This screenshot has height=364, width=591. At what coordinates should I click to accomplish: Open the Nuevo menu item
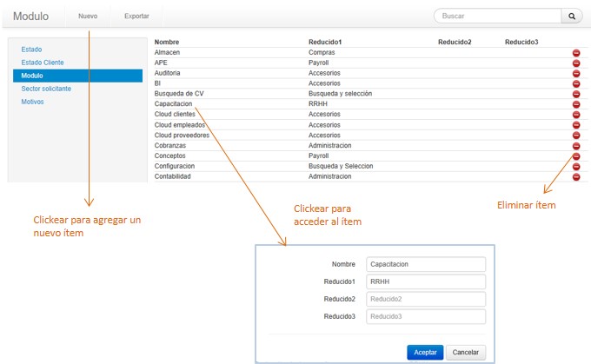88,17
